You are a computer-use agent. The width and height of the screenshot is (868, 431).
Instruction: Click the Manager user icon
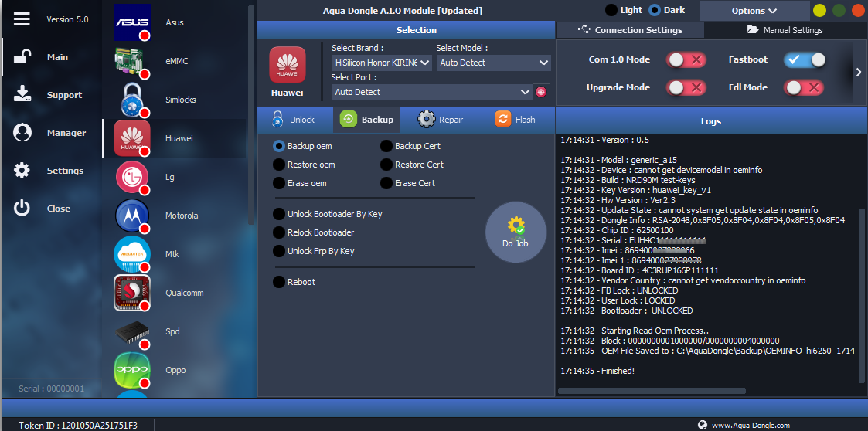click(22, 133)
